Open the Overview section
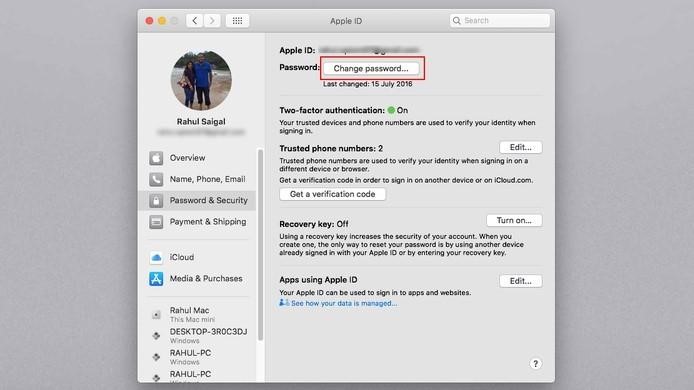The height and width of the screenshot is (390, 694). click(x=198, y=158)
